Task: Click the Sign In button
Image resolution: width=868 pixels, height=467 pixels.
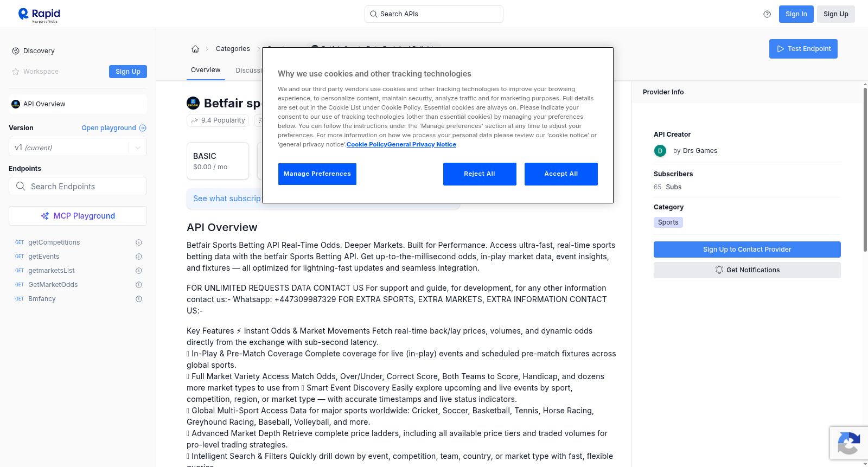Action: [796, 14]
